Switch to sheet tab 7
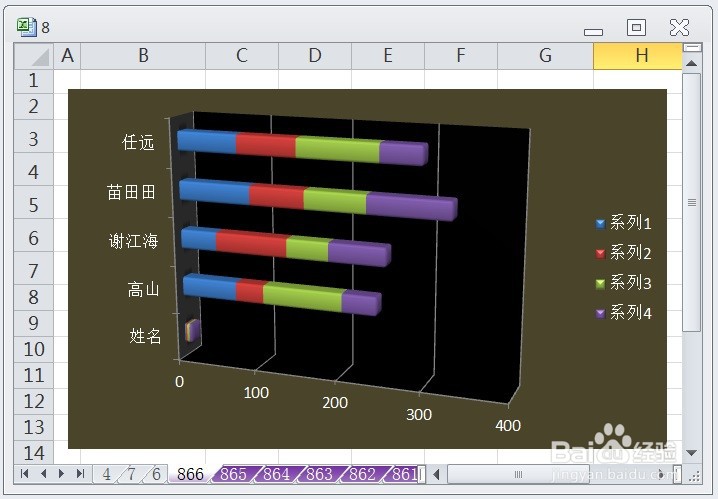The image size is (718, 499). point(132,474)
